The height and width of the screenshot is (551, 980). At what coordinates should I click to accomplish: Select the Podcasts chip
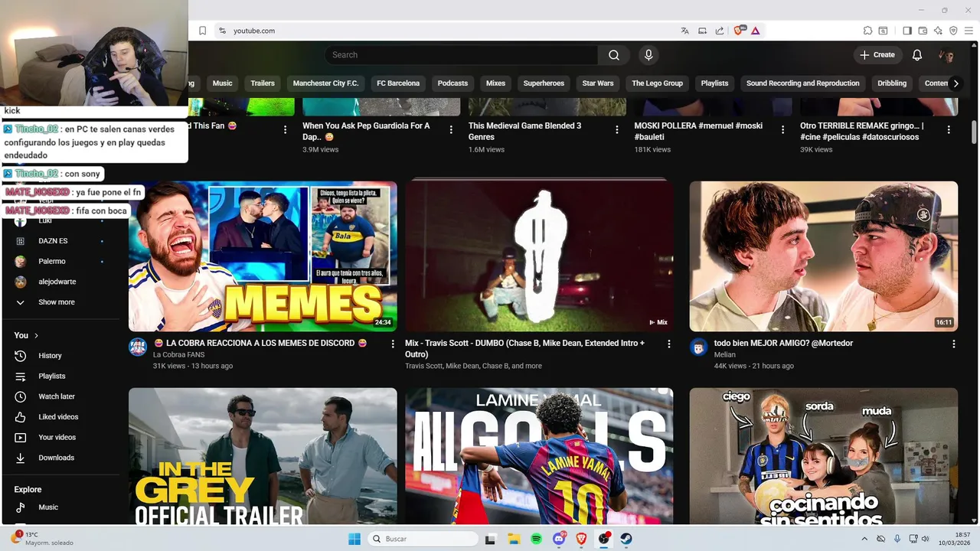[x=452, y=83]
